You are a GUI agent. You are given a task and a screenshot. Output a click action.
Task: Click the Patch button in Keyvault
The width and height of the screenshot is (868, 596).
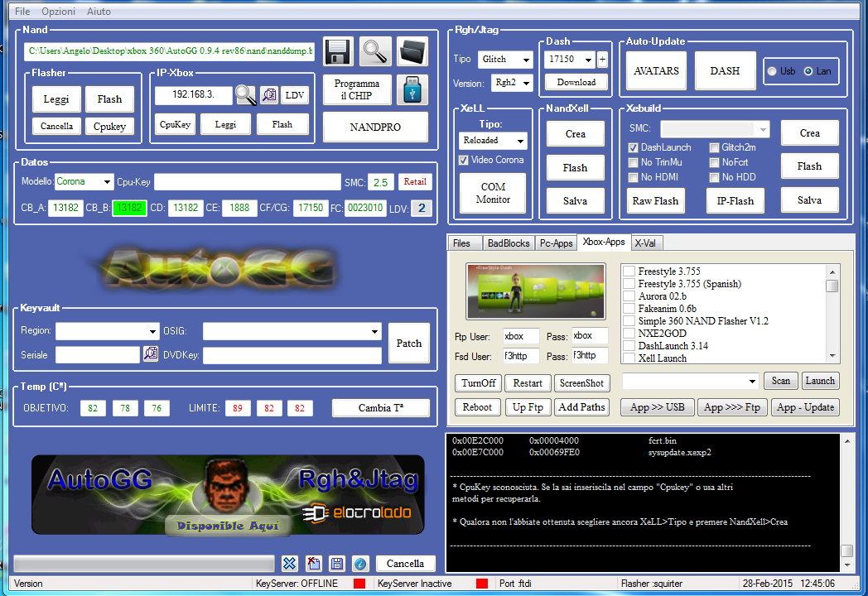(x=408, y=343)
